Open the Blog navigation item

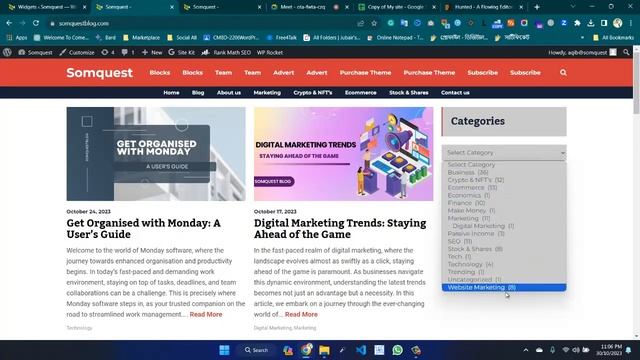198,93
